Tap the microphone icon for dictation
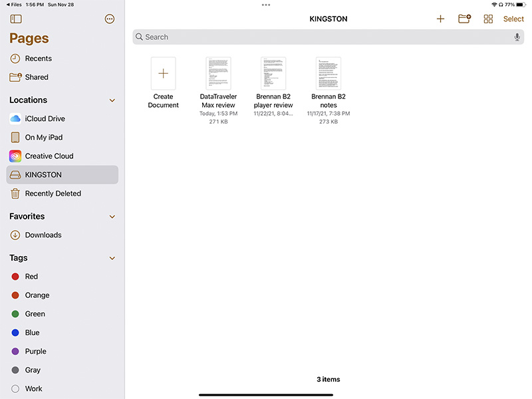 (517, 37)
